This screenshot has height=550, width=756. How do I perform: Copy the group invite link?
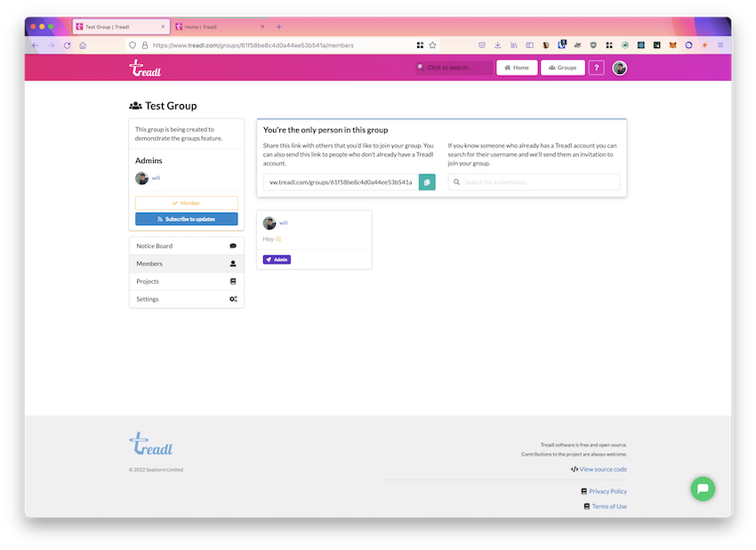(x=427, y=182)
